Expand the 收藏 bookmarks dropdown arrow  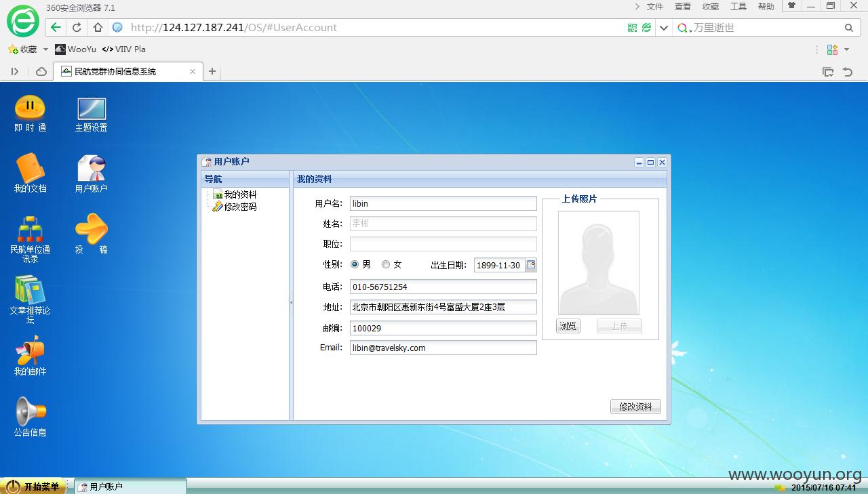45,49
